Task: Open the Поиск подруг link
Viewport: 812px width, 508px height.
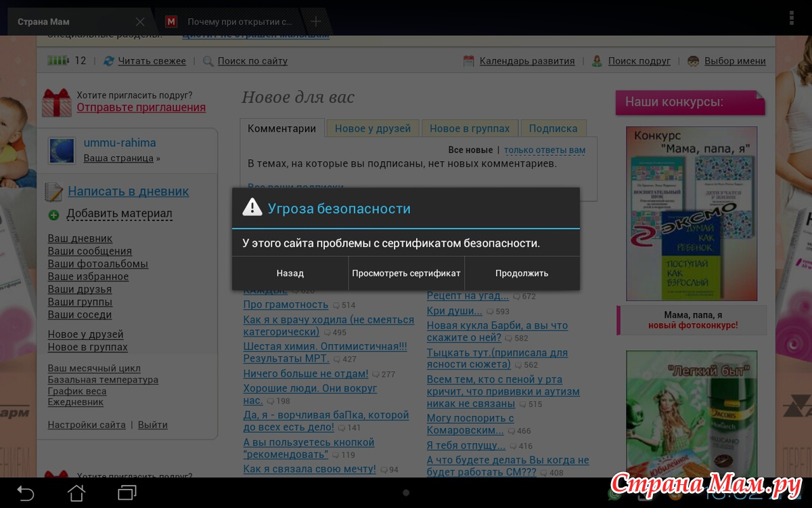Action: (639, 61)
